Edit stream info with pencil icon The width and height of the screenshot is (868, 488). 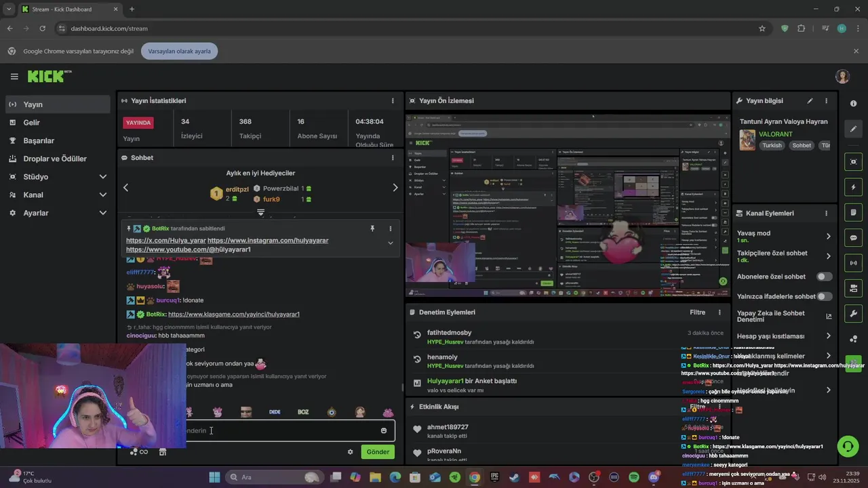(810, 101)
